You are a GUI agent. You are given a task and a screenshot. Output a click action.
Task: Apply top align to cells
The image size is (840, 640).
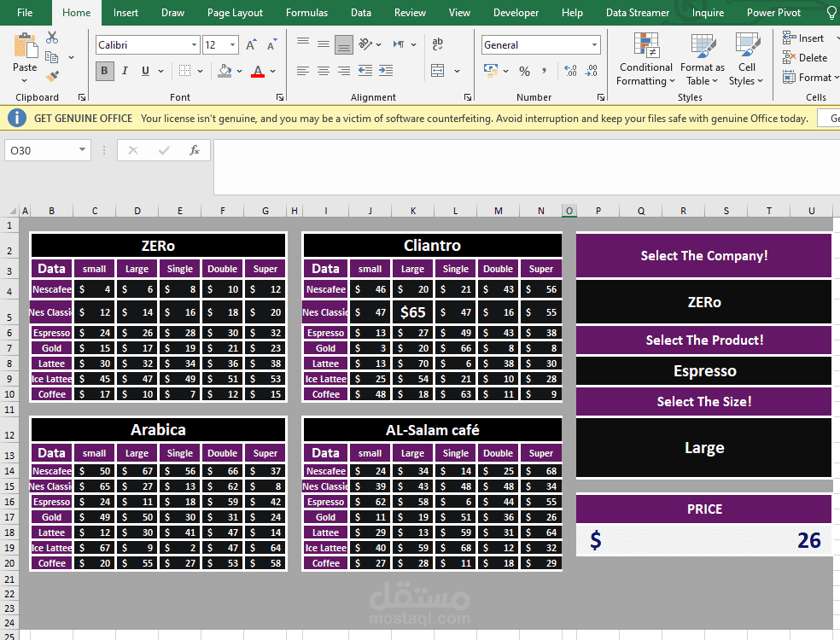(303, 44)
